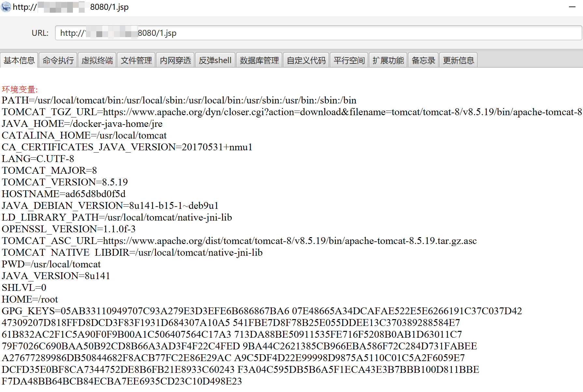Click the 环境变量 heading

tap(20, 89)
